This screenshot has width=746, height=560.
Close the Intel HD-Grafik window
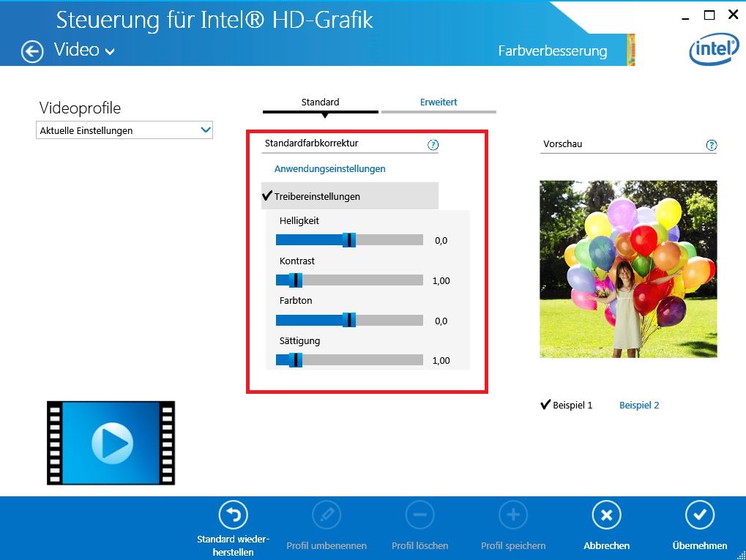point(733,15)
